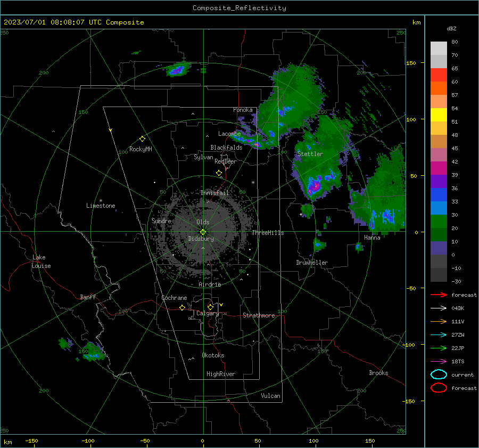Click the green 22JP arrow legend icon
This screenshot has width=479, height=448.
[439, 348]
